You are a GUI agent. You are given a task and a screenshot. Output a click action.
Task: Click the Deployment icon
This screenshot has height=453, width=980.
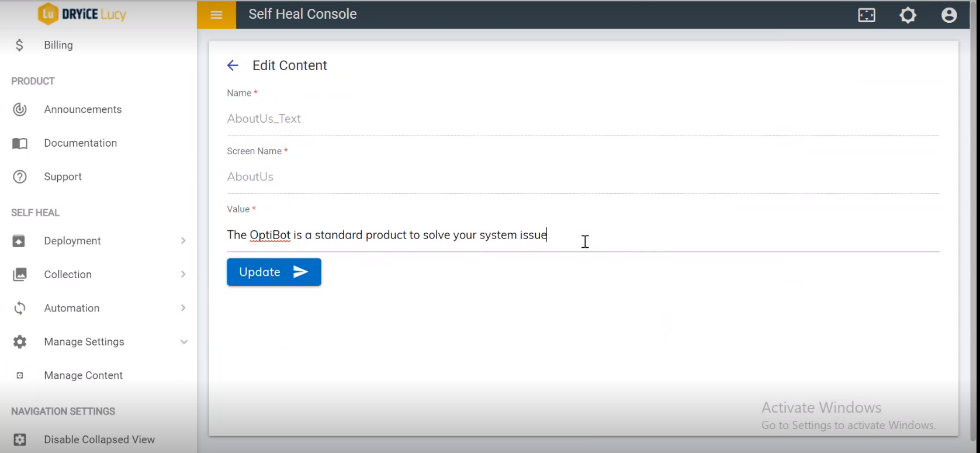[x=19, y=241]
